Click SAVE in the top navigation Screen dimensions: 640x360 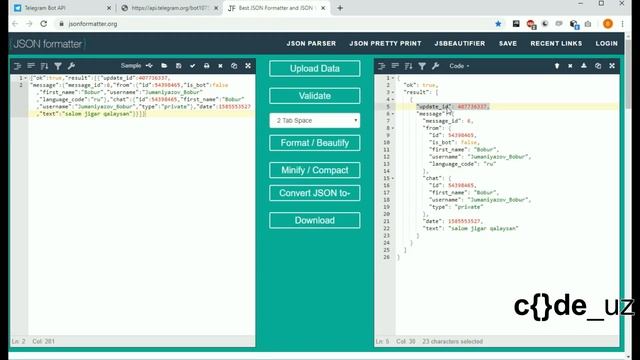click(508, 43)
